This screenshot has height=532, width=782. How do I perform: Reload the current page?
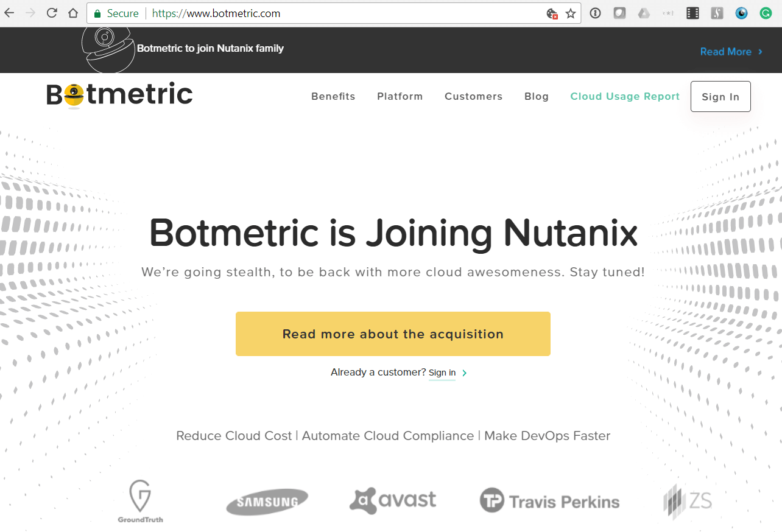[51, 12]
